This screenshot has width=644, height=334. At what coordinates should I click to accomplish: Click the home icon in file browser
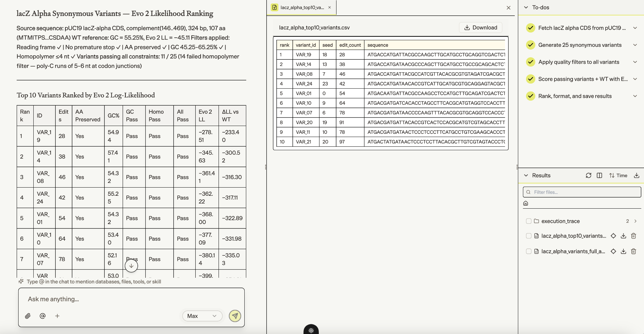(525, 203)
